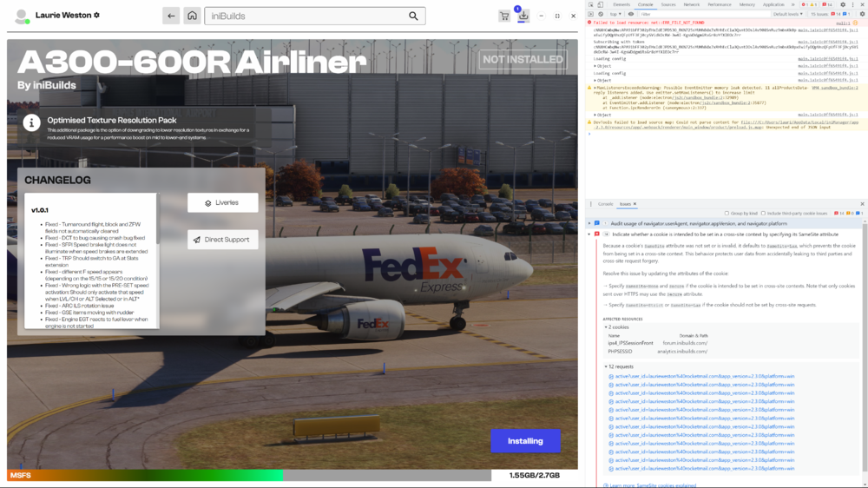
Task: Switch to the Sources tab
Action: 668,4
